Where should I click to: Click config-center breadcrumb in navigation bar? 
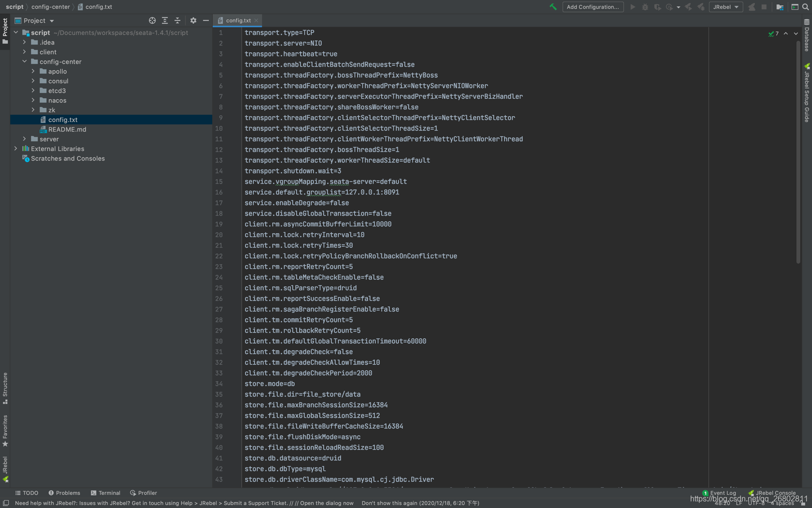click(51, 7)
